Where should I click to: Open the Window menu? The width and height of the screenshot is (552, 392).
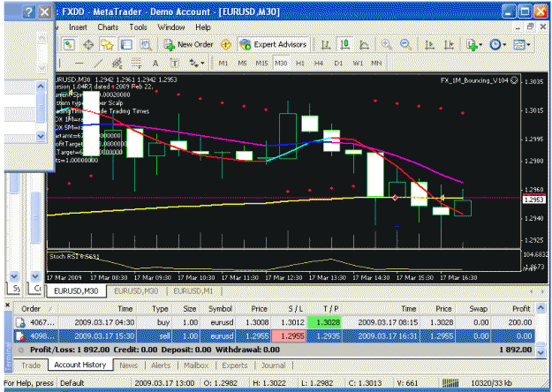[x=171, y=27]
